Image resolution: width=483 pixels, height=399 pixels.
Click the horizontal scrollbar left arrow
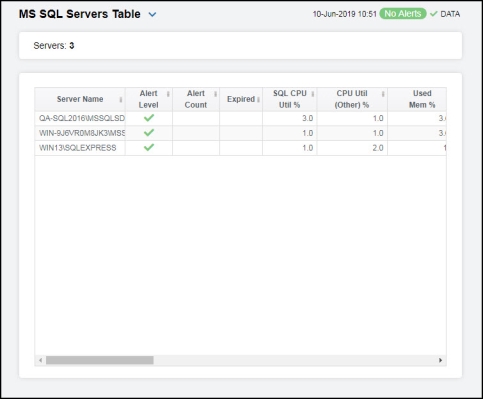click(40, 360)
